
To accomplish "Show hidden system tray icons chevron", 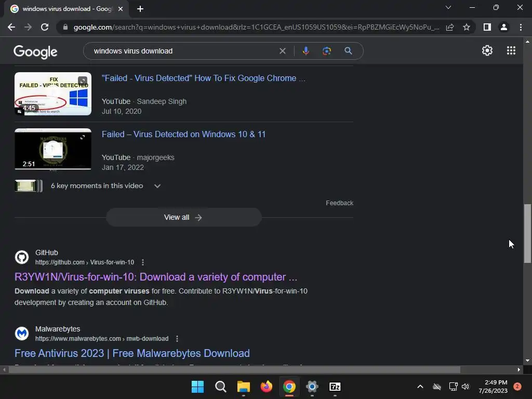I will pyautogui.click(x=420, y=387).
